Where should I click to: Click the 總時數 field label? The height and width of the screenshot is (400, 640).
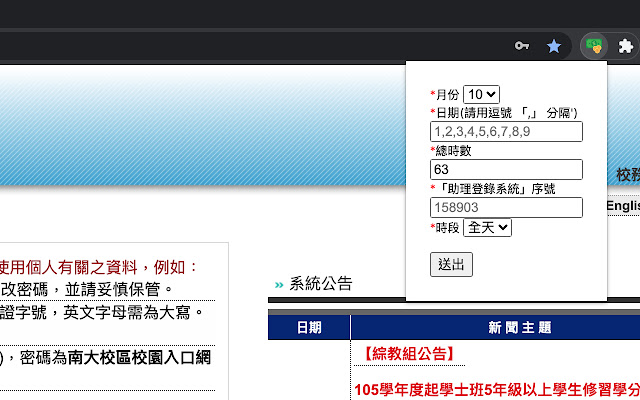451,151
